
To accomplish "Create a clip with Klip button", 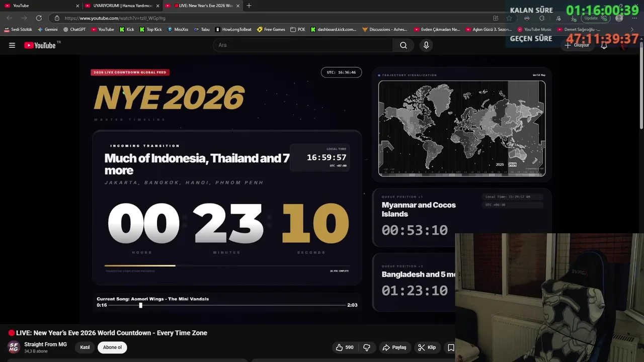I will [x=427, y=347].
